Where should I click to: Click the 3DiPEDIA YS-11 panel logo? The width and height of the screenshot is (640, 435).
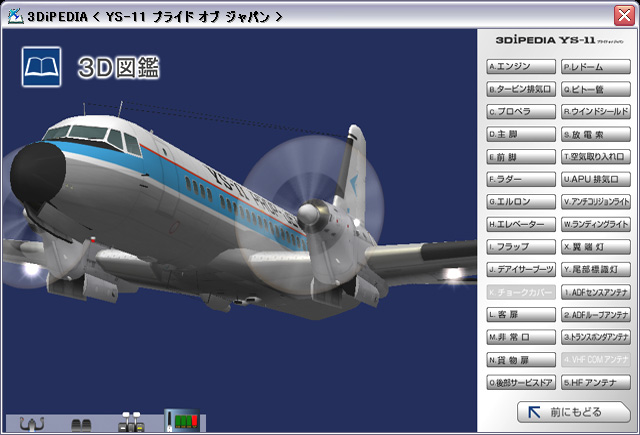559,40
